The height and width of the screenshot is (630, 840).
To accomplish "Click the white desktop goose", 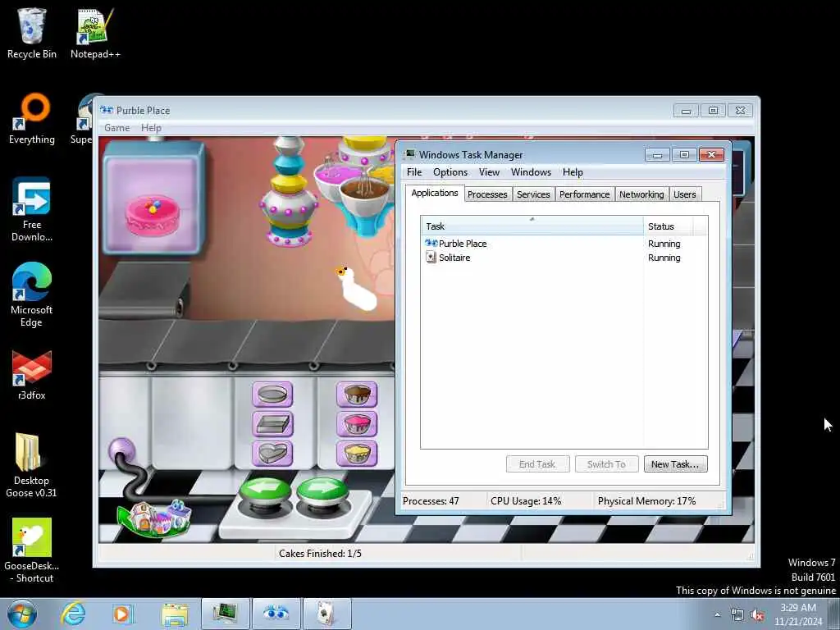I will 356,288.
